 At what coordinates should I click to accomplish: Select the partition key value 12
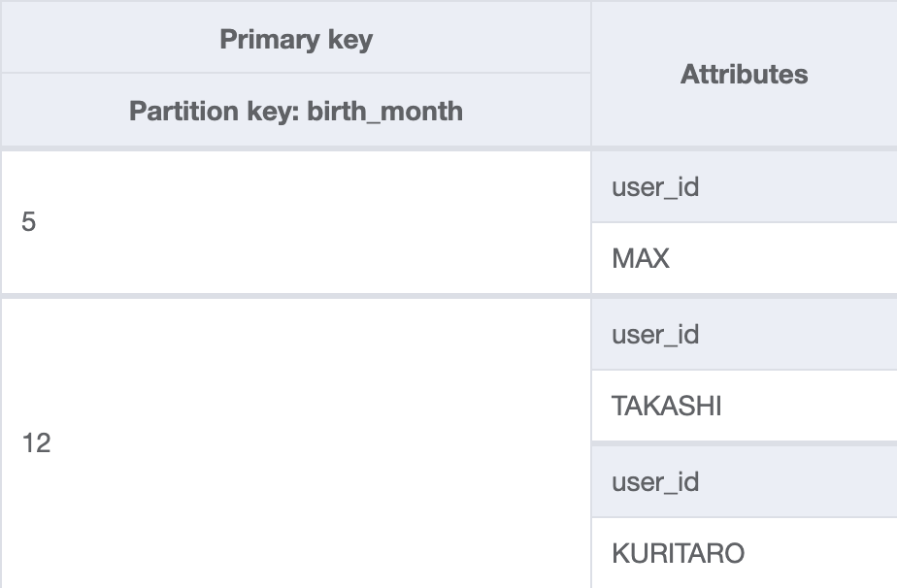[36, 443]
